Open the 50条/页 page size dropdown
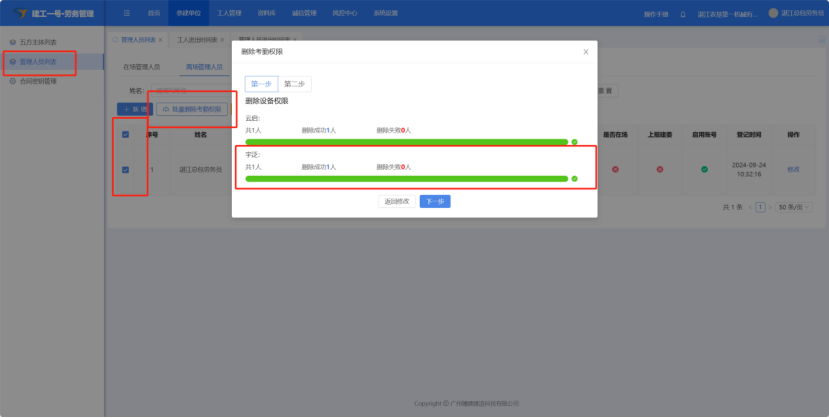This screenshot has width=829, height=418. tap(794, 207)
